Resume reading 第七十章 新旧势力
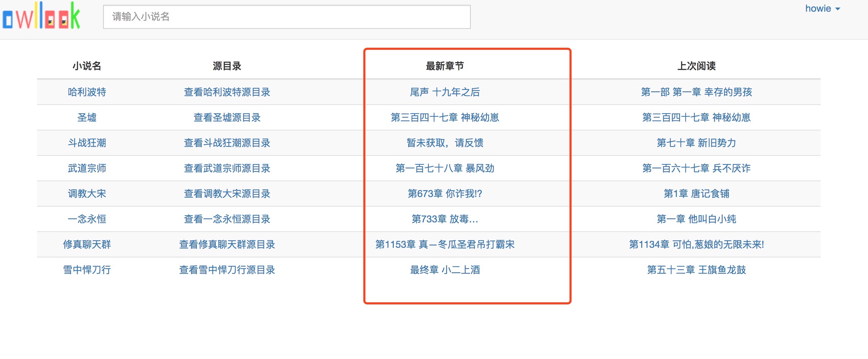This screenshot has height=359, width=868. coord(696,143)
